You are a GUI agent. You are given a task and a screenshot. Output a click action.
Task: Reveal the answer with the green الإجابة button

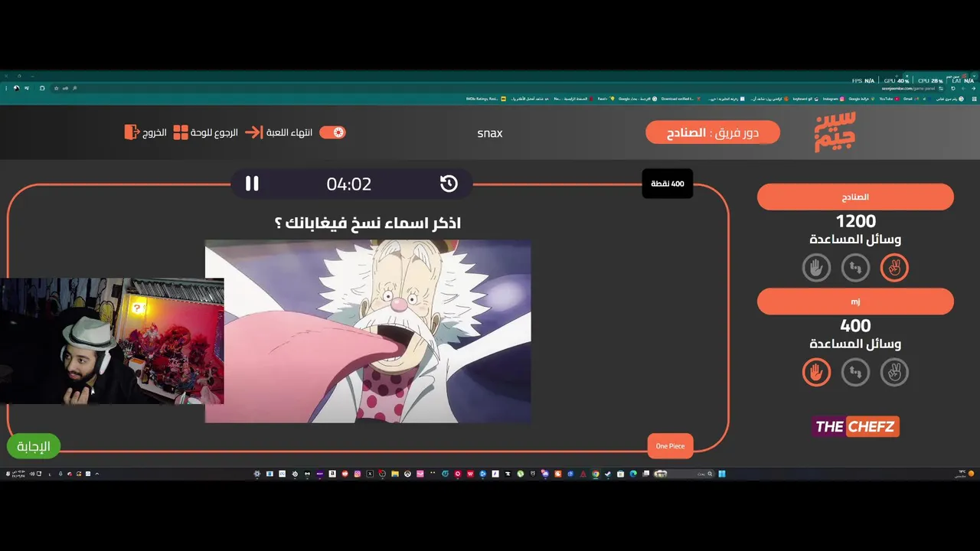(34, 446)
